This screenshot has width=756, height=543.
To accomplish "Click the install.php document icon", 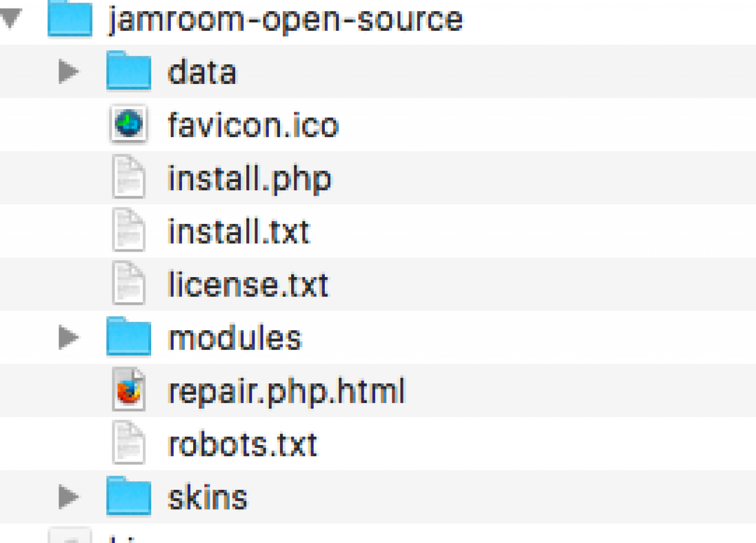I will pos(129,178).
